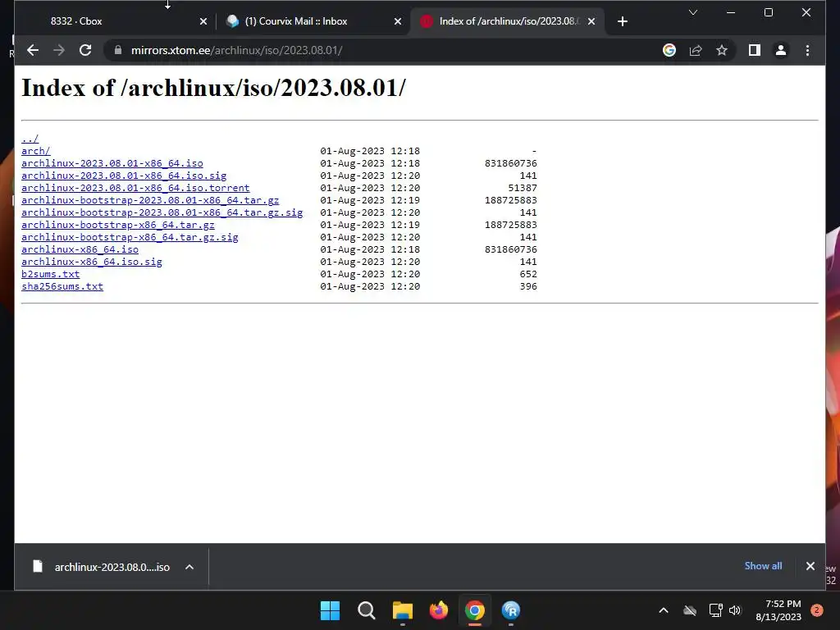
Task: Open File Explorer from the taskbar
Action: (x=402, y=610)
